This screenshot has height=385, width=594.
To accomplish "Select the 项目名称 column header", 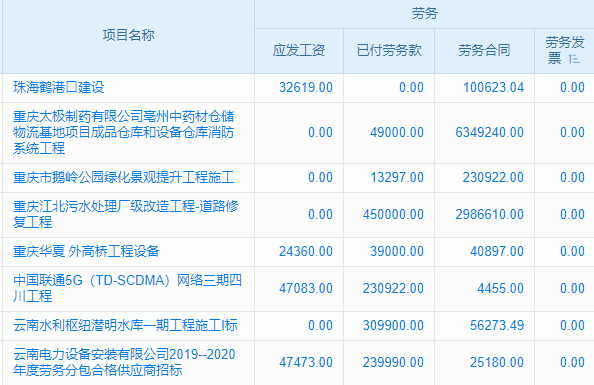I will tap(129, 35).
